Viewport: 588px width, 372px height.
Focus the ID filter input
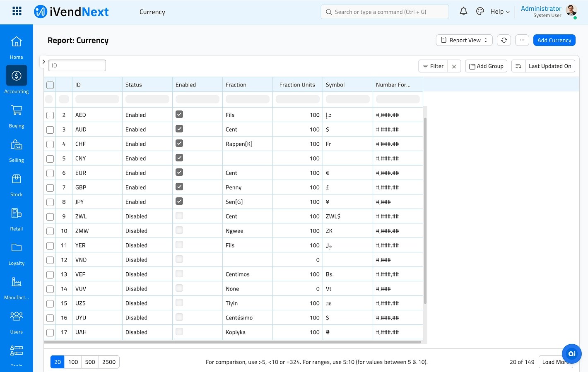tap(77, 65)
